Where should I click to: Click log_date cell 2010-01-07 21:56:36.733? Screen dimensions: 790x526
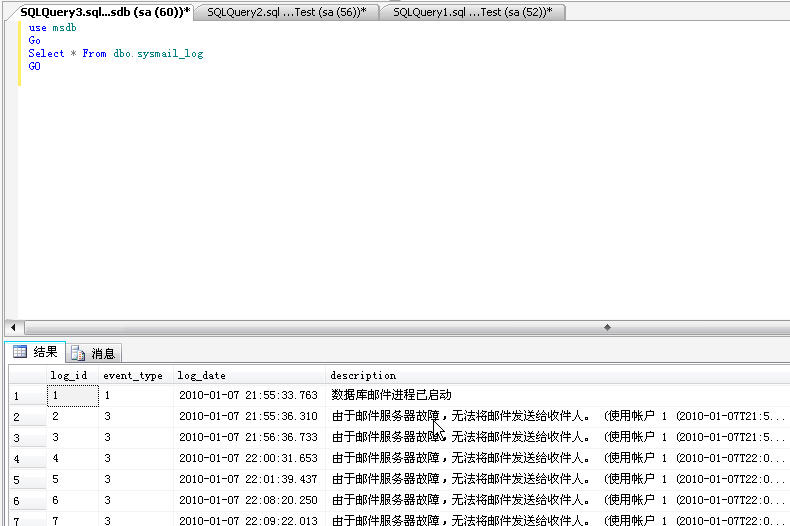[249, 438]
